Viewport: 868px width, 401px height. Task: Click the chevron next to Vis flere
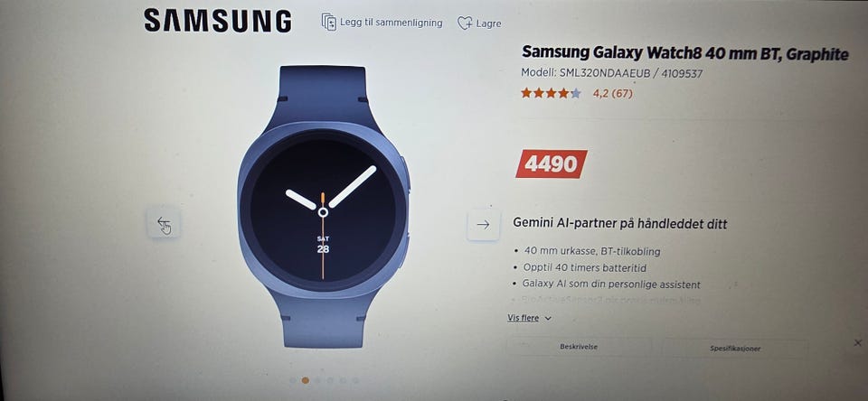[548, 319]
